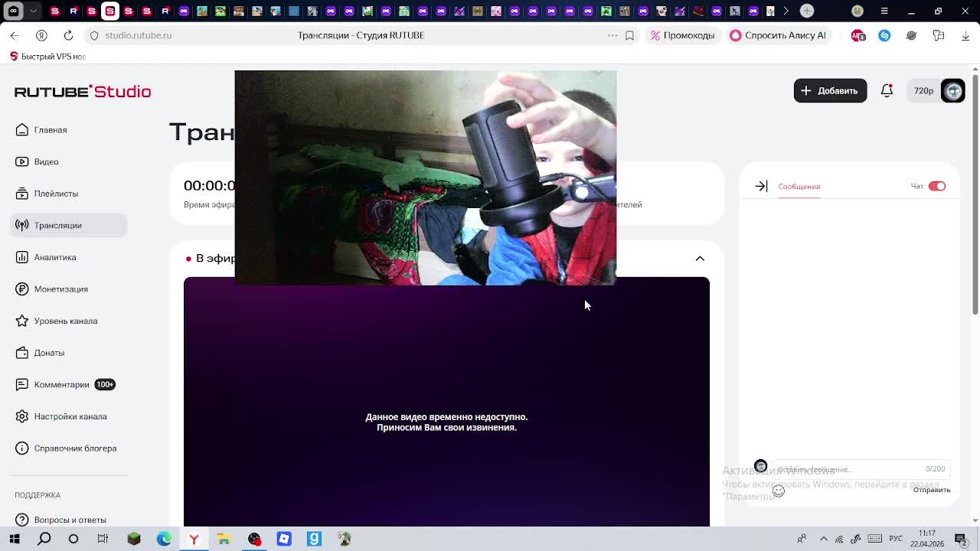980x551 pixels.
Task: Click the browser back arrow
Action: tap(15, 35)
